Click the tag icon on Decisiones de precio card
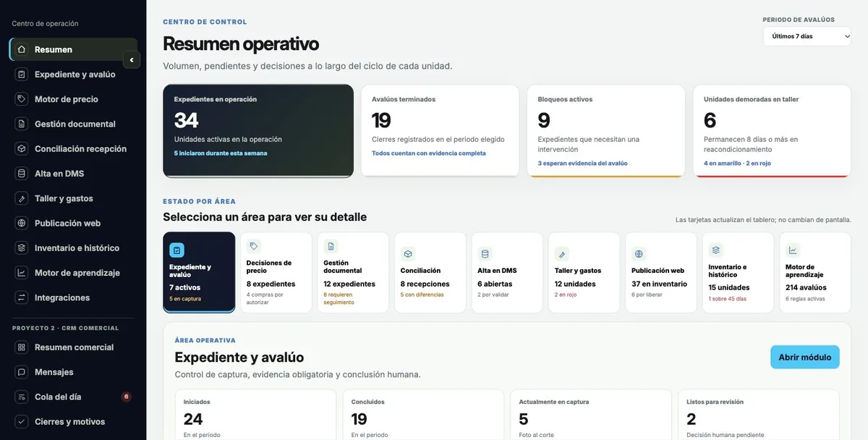The image size is (868, 440). coord(254,246)
